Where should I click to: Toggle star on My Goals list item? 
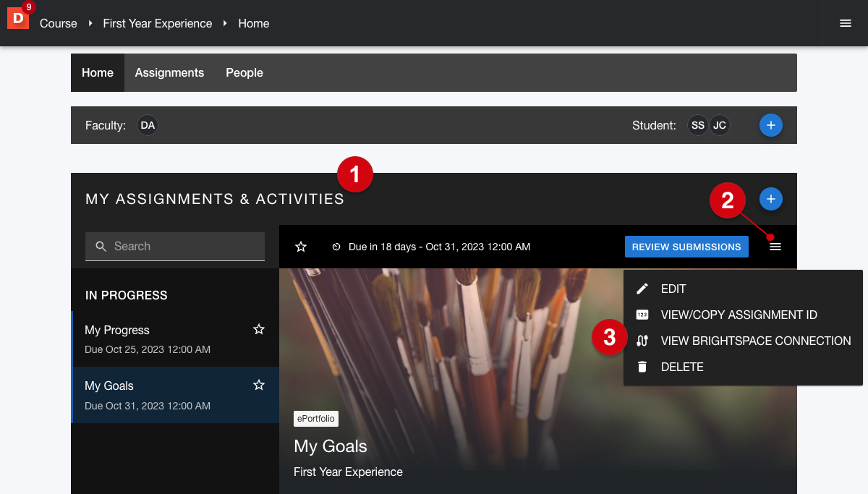click(259, 385)
